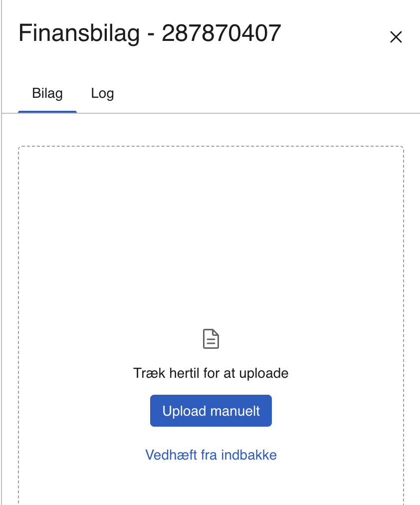
Task: Click the top dashed border of the upload box
Action: pyautogui.click(x=211, y=147)
